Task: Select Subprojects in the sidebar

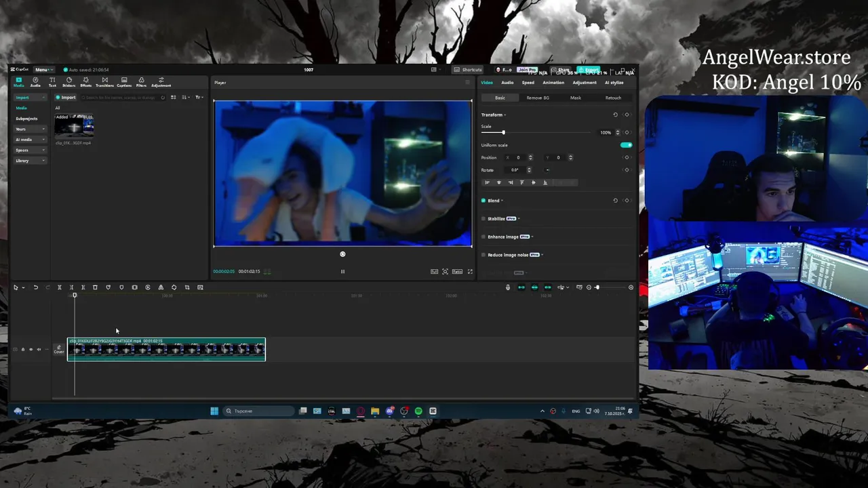Action: (27, 119)
